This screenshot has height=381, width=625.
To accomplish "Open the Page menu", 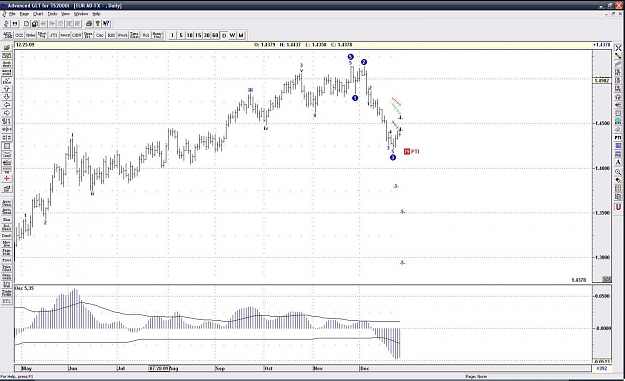I will tap(24, 14).
